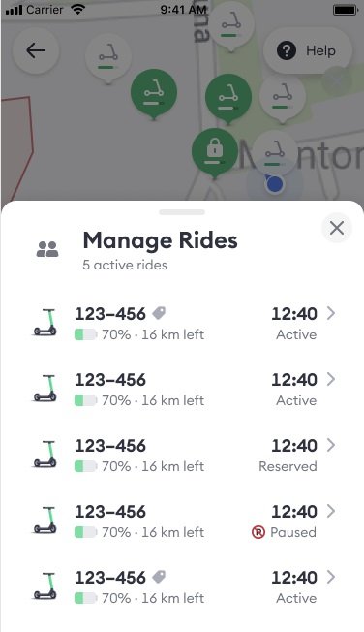Select the white scooter marker near the Help button

pos(283,99)
